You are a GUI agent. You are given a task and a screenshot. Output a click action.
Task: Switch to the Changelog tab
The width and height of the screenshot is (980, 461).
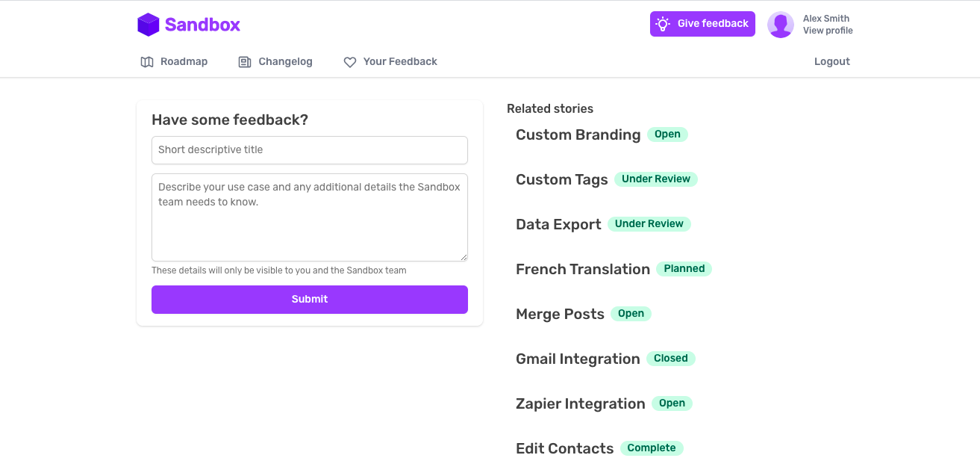click(285, 62)
